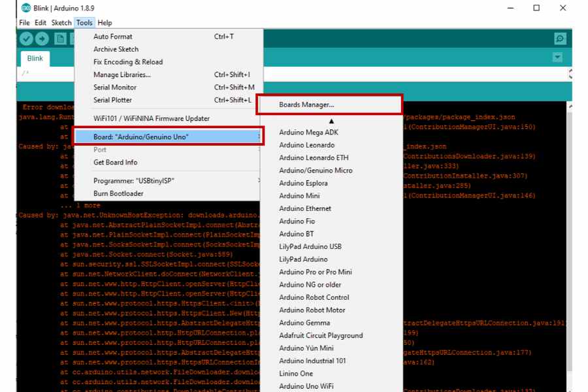Pick Arduino Uno WiFi board
Image resolution: width=588 pixels, height=392 pixels.
pos(331,386)
